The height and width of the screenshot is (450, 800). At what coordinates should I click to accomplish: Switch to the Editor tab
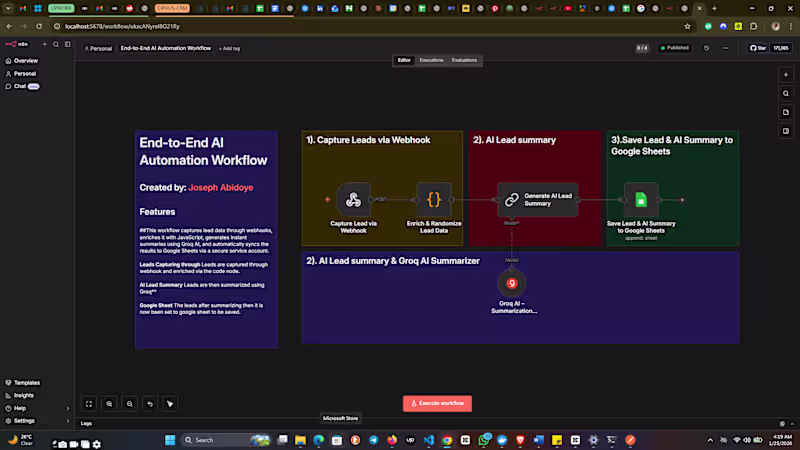click(404, 60)
